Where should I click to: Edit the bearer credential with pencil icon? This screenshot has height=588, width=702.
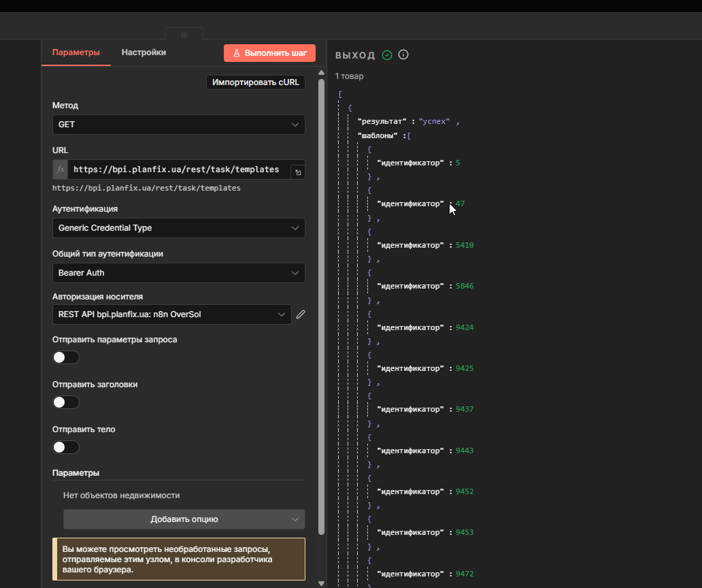coord(301,314)
